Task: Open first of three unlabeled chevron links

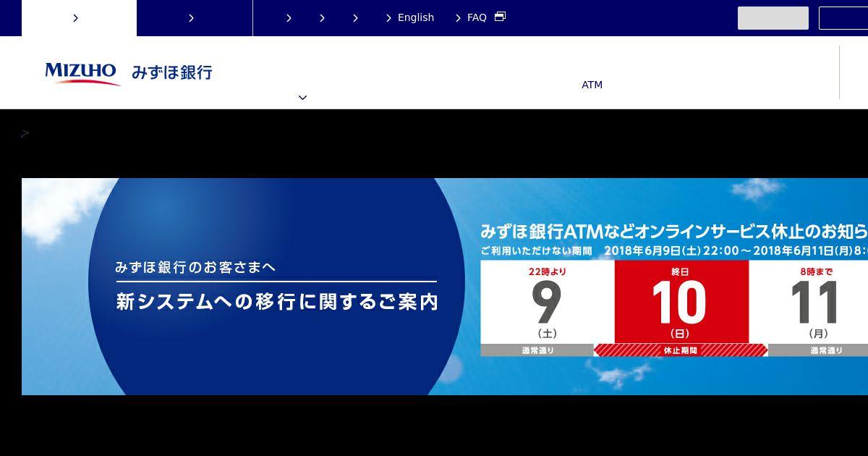Action: click(x=289, y=18)
